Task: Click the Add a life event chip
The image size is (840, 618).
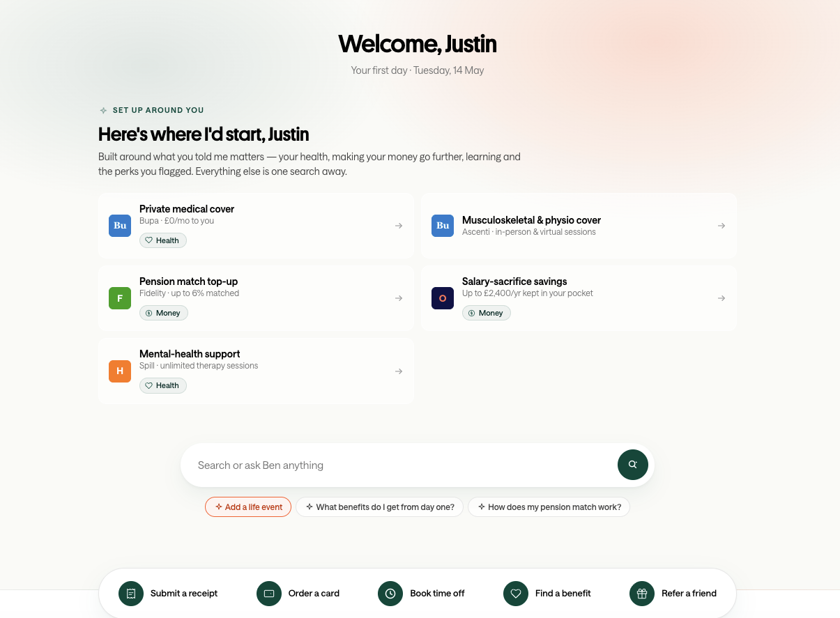Action: (248, 507)
